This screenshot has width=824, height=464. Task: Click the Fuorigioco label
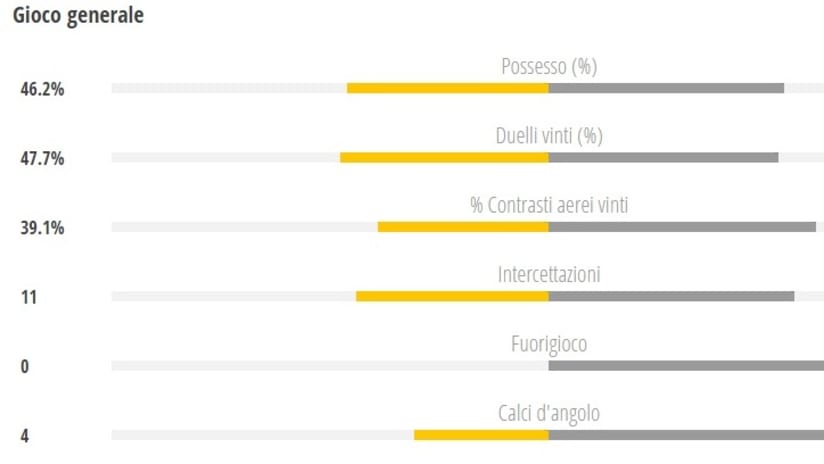coord(548,344)
